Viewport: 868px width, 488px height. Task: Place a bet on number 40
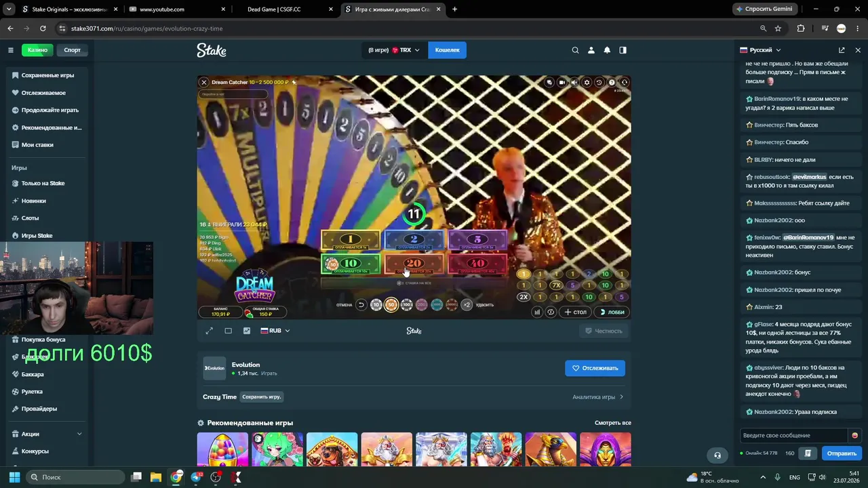point(477,264)
